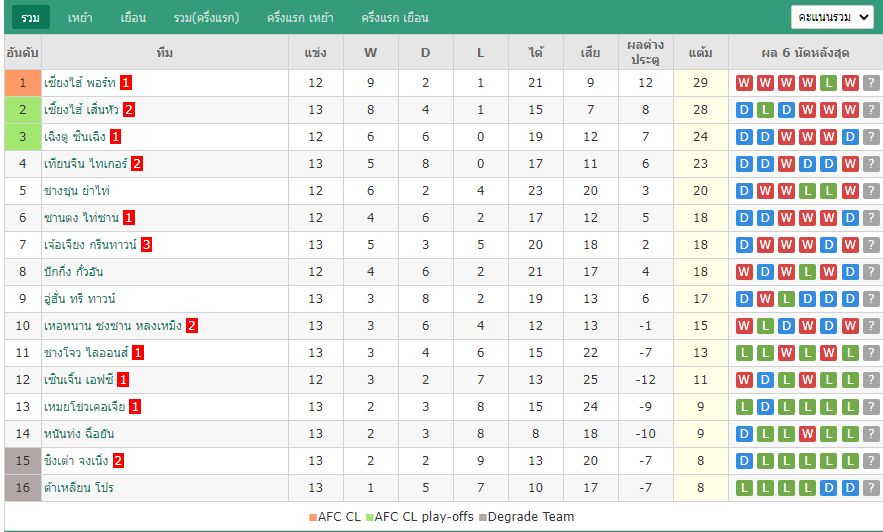Screen dimensions: 883x532
Task: Click the red card badge 3 beside เจ้อเจียง กรีนทาวน์
Action: [x=146, y=245]
